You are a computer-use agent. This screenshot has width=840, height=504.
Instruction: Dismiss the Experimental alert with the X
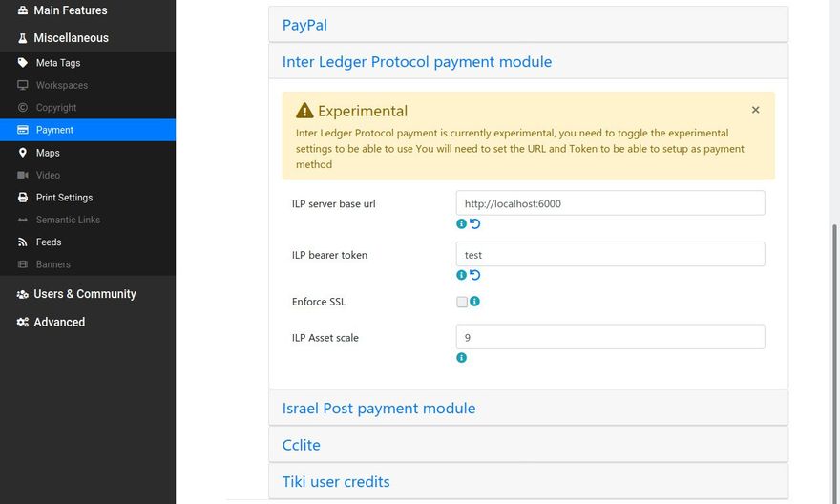[756, 110]
